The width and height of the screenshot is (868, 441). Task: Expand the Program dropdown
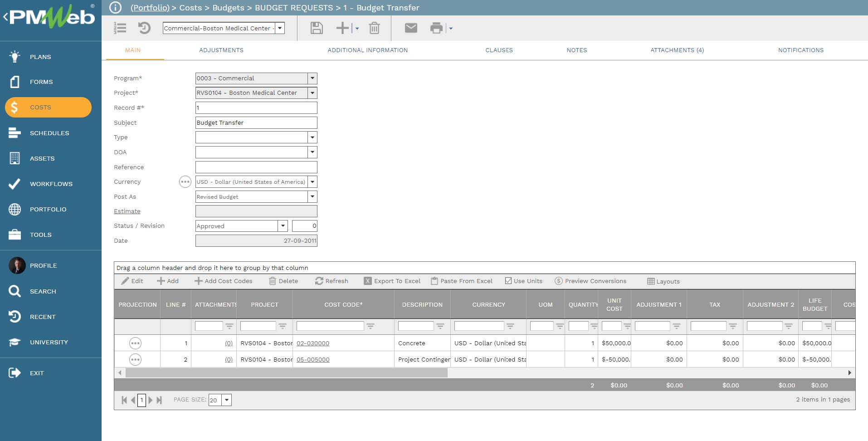(x=312, y=78)
